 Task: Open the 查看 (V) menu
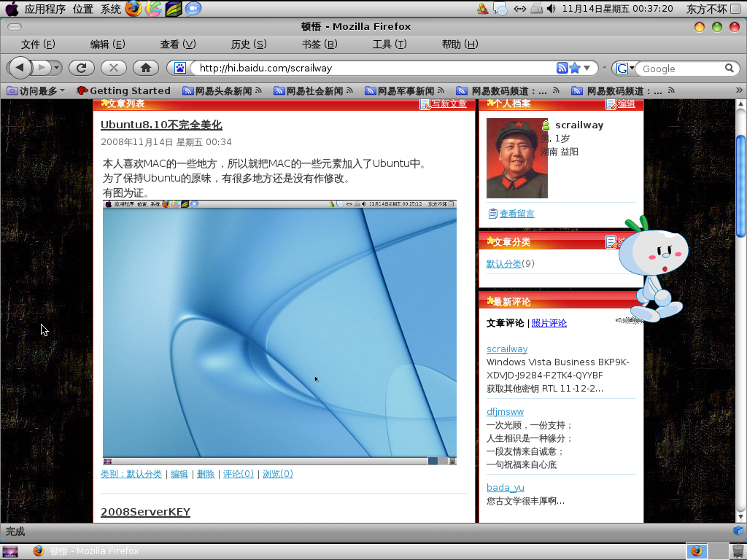[x=178, y=44]
